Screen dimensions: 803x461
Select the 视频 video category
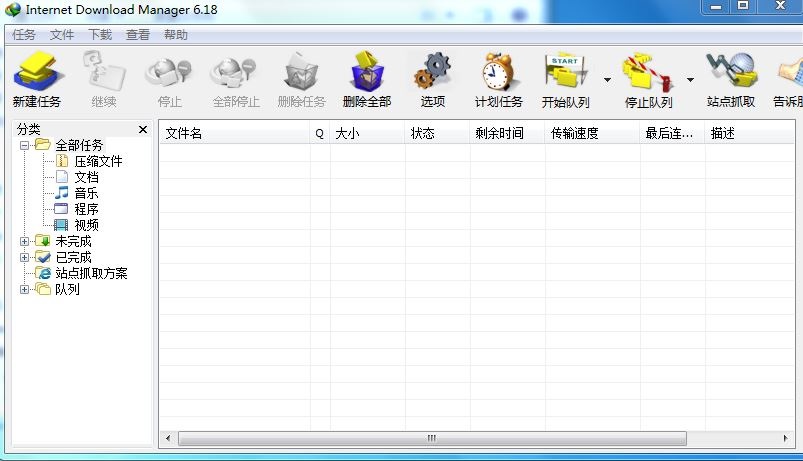(86, 225)
